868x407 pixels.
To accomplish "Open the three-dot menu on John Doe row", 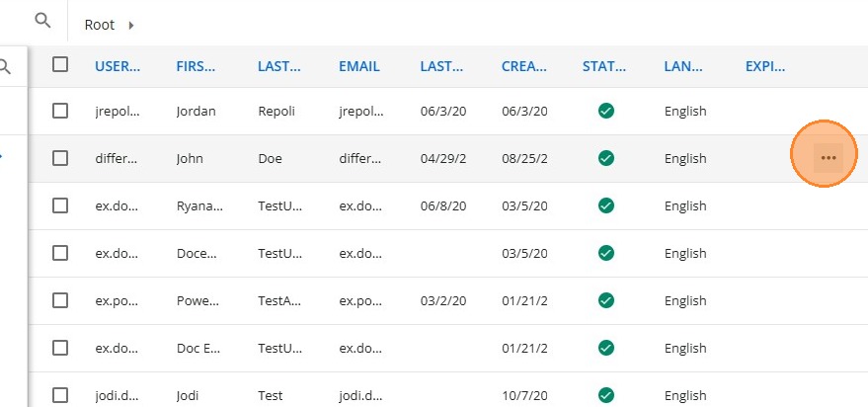I will (x=829, y=158).
